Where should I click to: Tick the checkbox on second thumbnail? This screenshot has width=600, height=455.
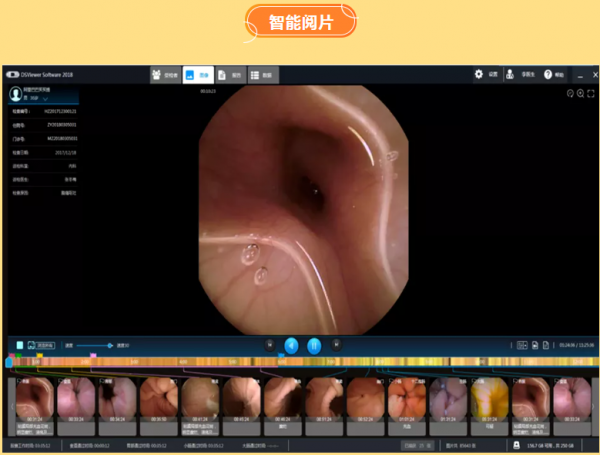click(x=62, y=380)
